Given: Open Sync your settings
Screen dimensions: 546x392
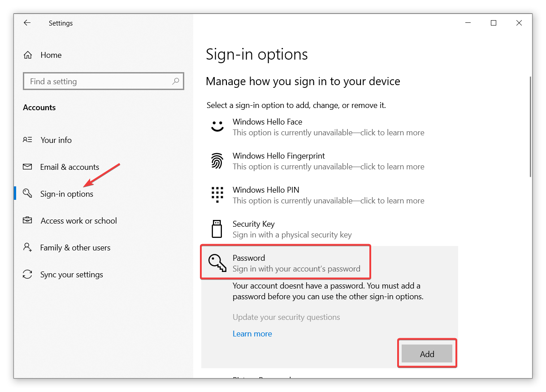Looking at the screenshot, I should coord(72,274).
